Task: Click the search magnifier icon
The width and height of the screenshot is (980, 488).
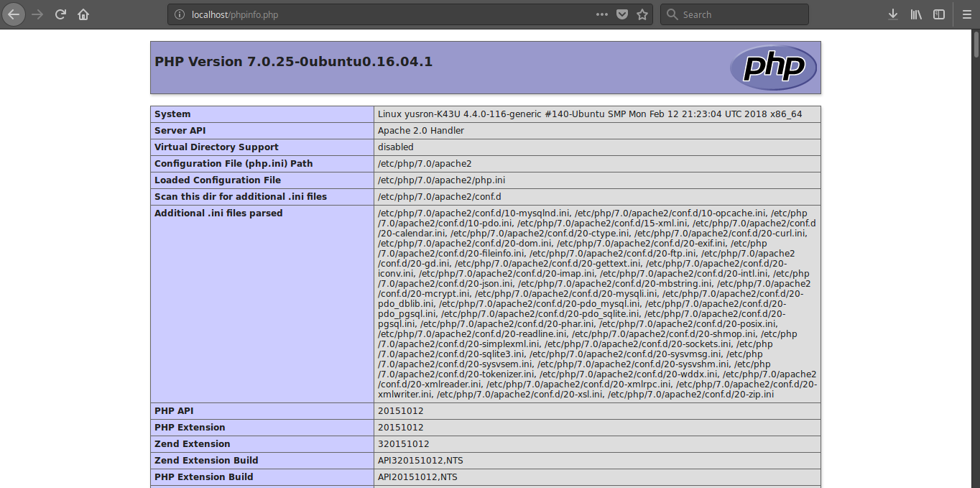Action: click(x=672, y=14)
